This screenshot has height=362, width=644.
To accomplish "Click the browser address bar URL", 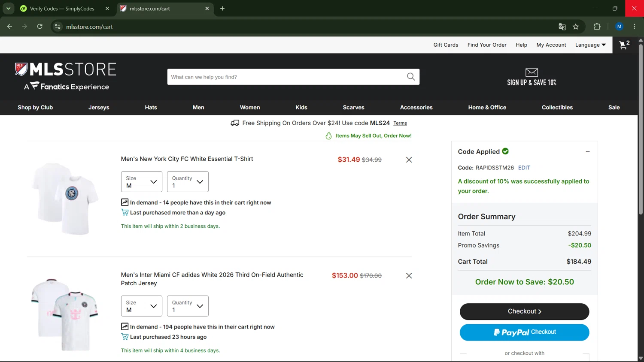I will (89, 27).
